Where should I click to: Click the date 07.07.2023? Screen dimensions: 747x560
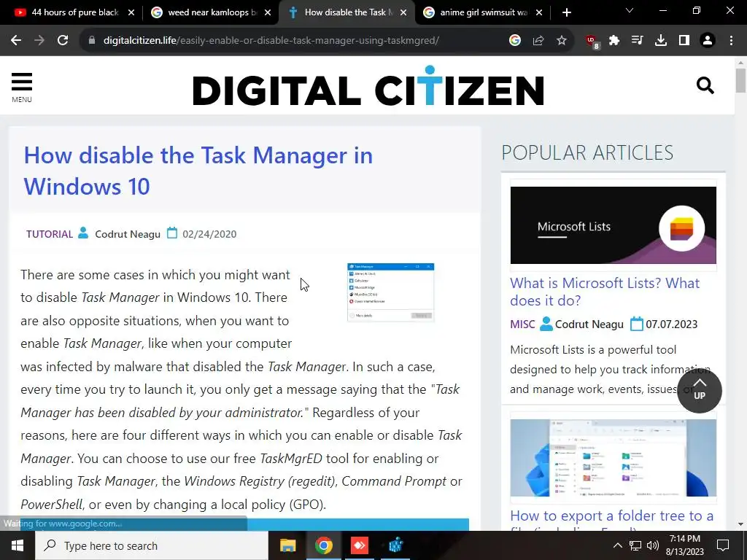(x=671, y=324)
